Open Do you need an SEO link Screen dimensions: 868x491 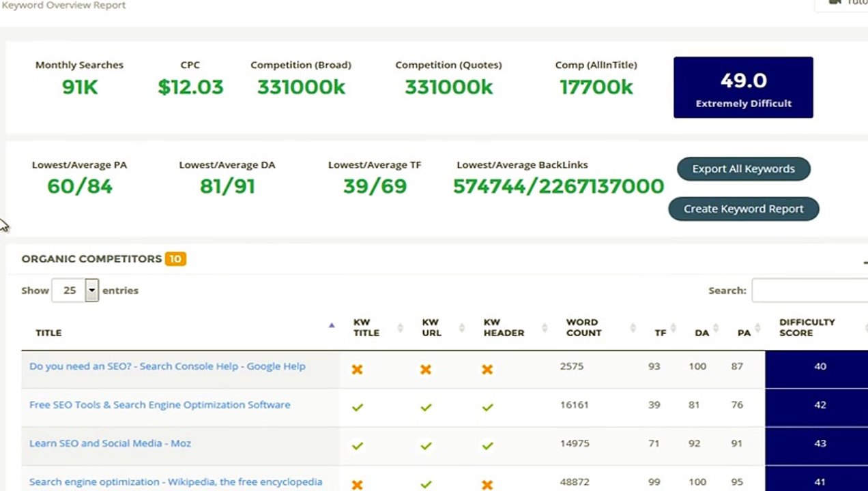point(167,366)
